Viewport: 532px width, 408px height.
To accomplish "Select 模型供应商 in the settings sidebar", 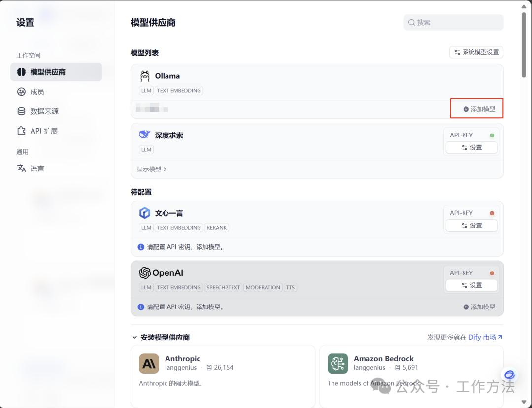I will tap(56, 72).
